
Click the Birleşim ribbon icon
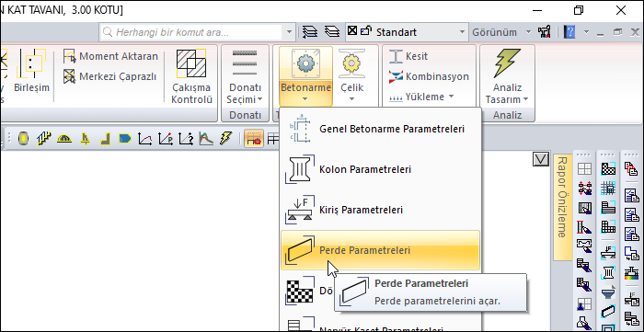(x=31, y=63)
